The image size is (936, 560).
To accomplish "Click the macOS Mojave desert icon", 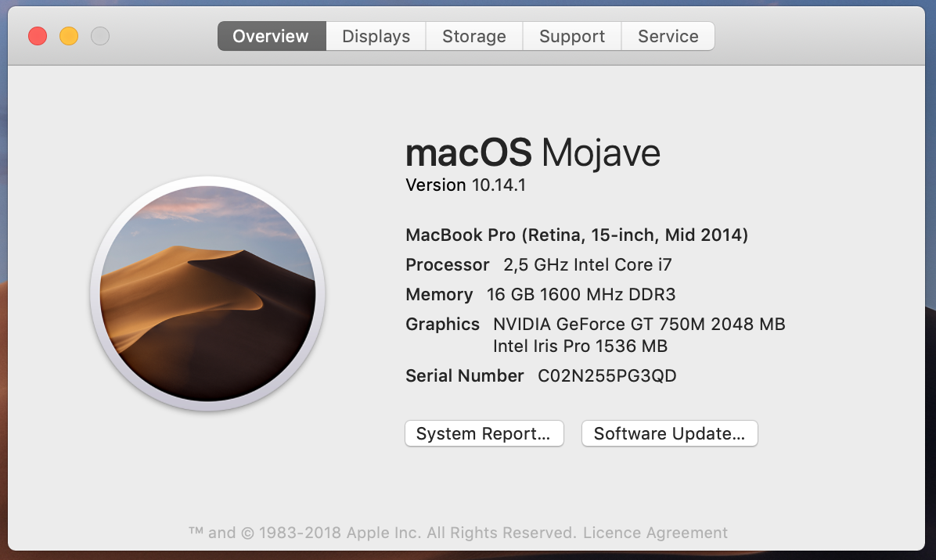I will point(207,293).
